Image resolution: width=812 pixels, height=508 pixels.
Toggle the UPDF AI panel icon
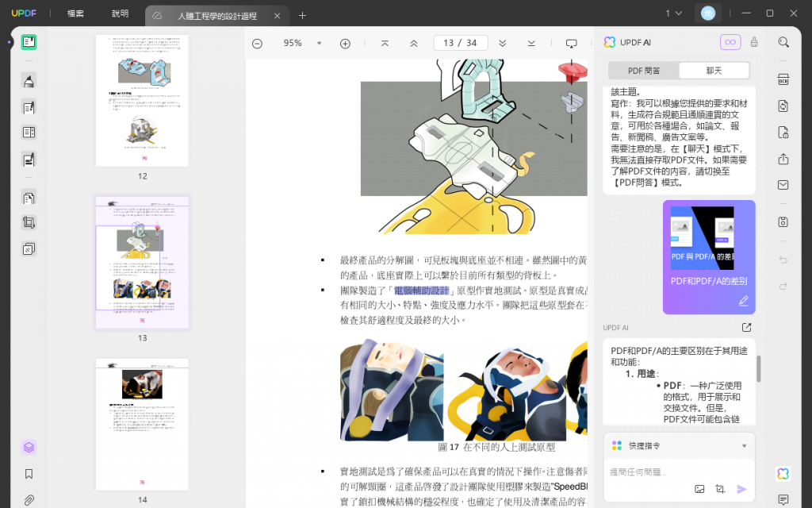click(x=783, y=473)
